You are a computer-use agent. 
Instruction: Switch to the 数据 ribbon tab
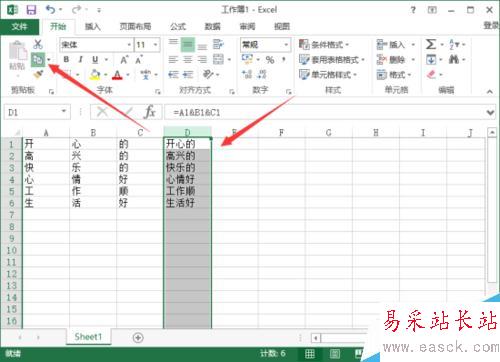coord(213,26)
